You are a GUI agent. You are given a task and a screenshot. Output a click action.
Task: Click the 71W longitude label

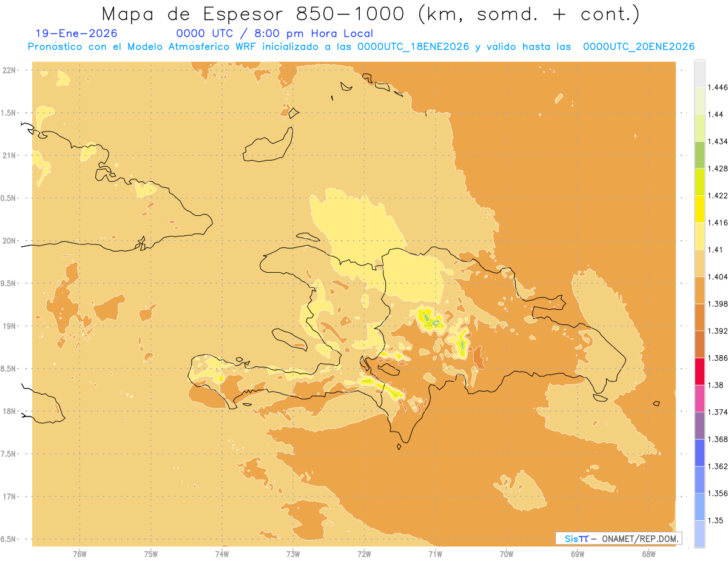point(435,554)
